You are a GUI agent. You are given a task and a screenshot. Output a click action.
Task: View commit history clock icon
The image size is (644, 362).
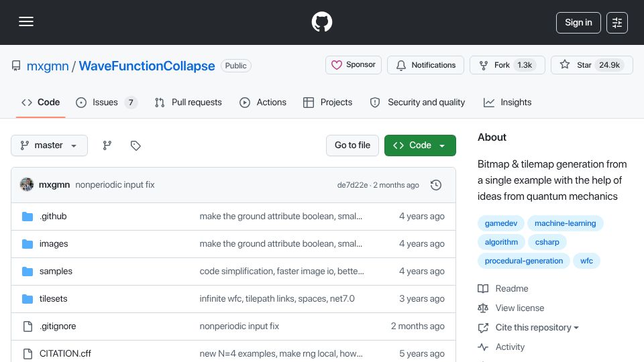tap(436, 185)
